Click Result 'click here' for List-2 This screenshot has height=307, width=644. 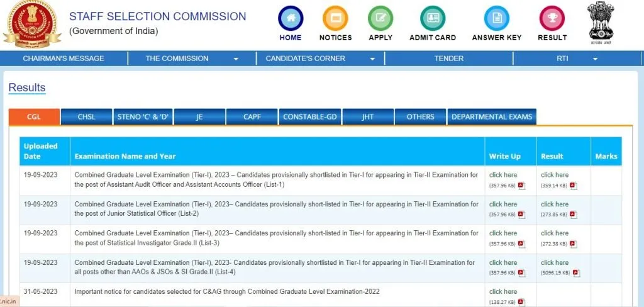pyautogui.click(x=555, y=204)
